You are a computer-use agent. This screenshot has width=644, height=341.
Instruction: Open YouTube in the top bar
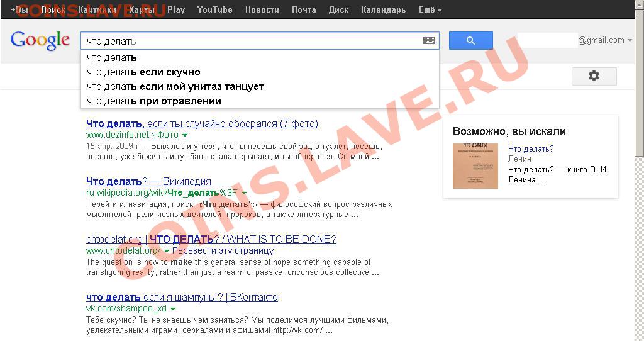pyautogui.click(x=214, y=9)
